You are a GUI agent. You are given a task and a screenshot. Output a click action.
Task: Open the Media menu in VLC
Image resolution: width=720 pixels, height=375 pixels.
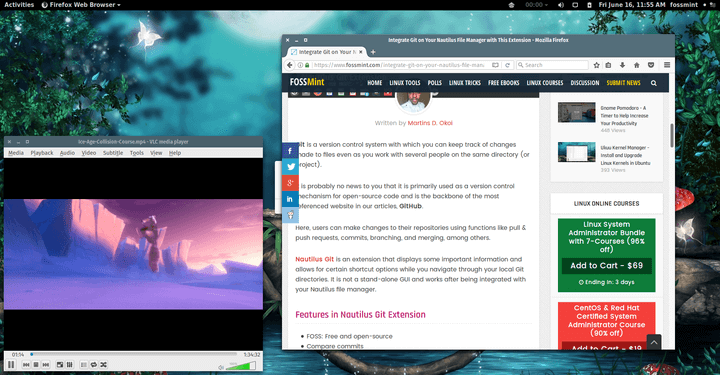coord(16,153)
